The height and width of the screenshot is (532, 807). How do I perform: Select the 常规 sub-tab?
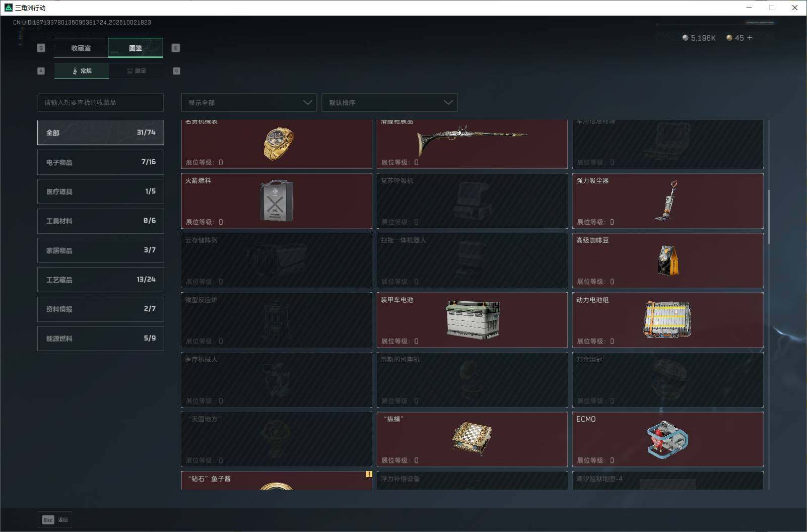(82, 71)
